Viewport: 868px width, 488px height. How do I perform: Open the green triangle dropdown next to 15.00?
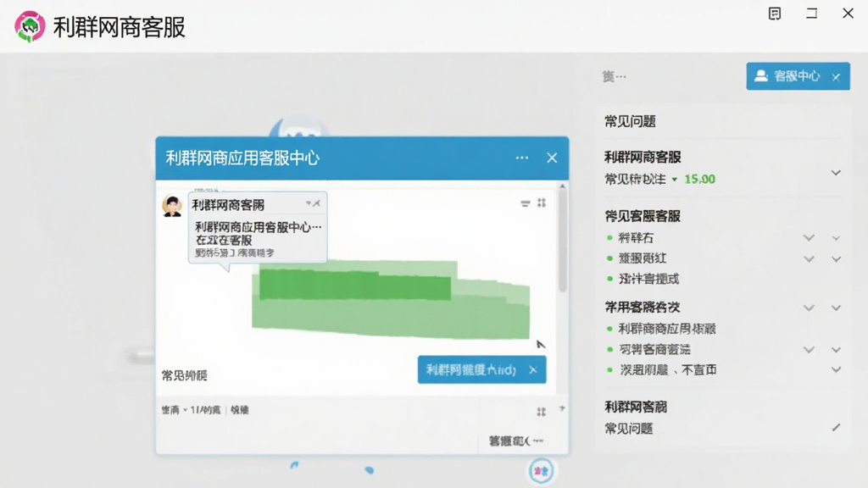click(674, 180)
